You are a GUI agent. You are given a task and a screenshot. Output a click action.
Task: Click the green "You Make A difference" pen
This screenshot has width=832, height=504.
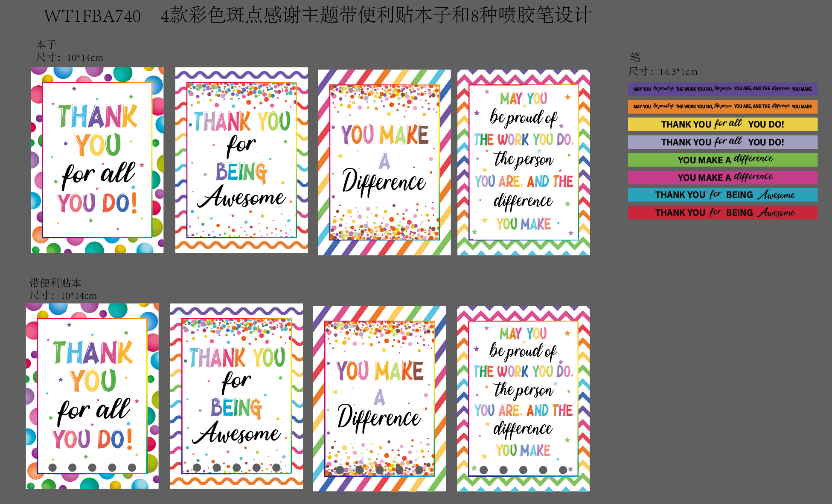[x=722, y=160]
